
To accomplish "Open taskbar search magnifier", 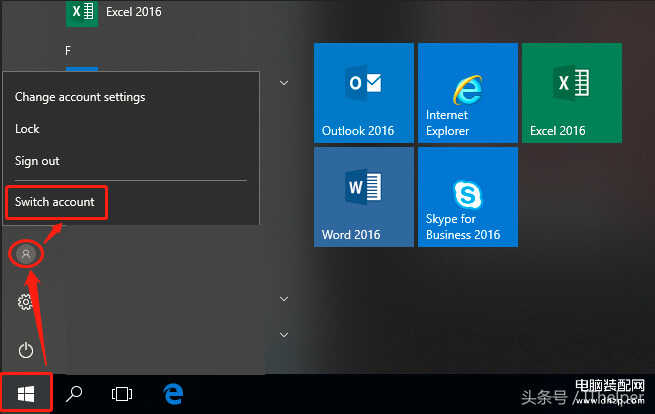I will coord(74,394).
